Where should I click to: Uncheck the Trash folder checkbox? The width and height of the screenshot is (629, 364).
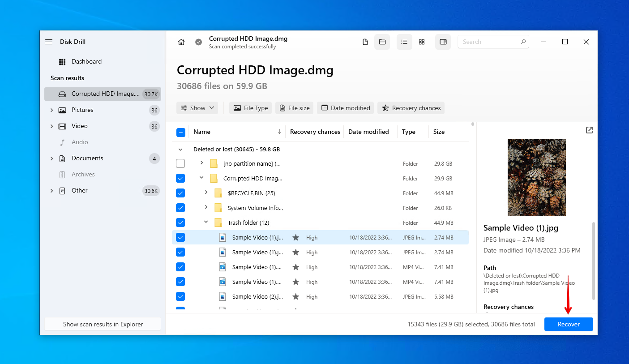tap(180, 223)
